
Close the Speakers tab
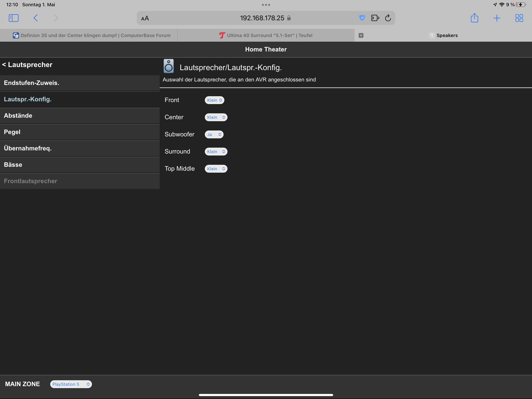[361, 35]
